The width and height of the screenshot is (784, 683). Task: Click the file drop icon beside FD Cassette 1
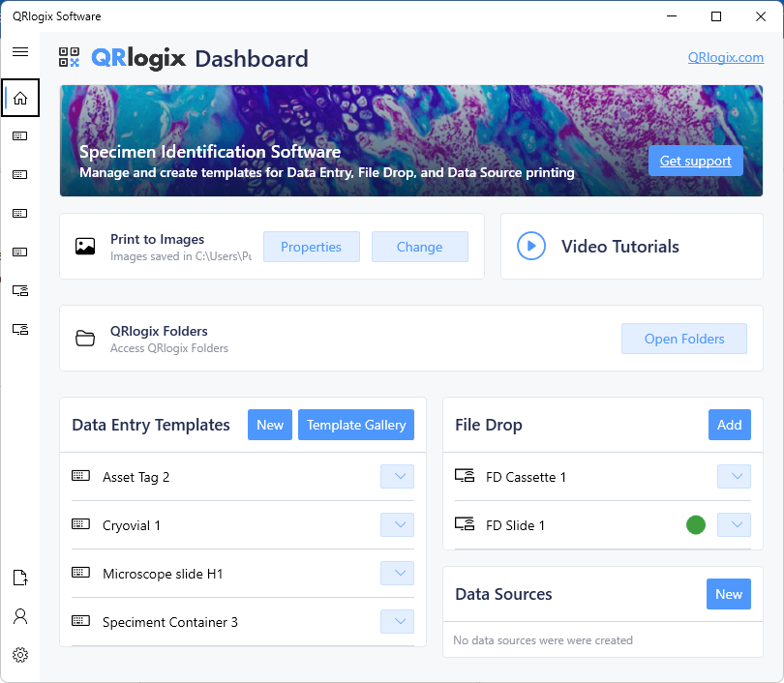465,475
